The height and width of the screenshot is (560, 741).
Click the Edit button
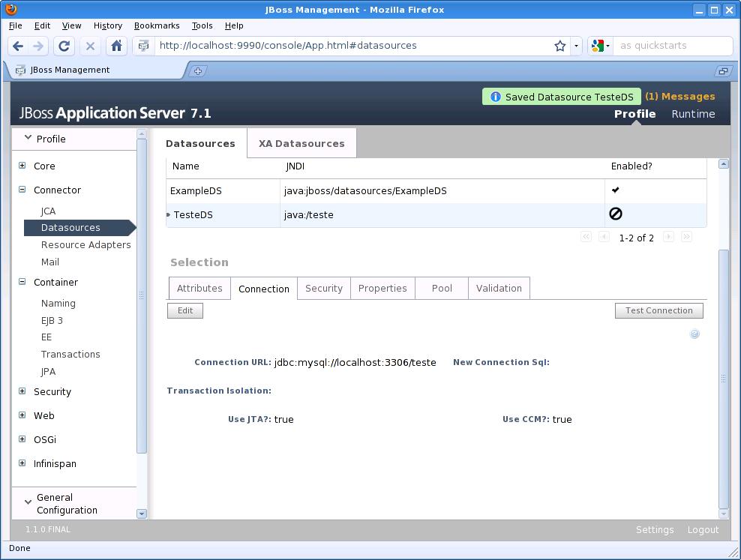coord(185,310)
